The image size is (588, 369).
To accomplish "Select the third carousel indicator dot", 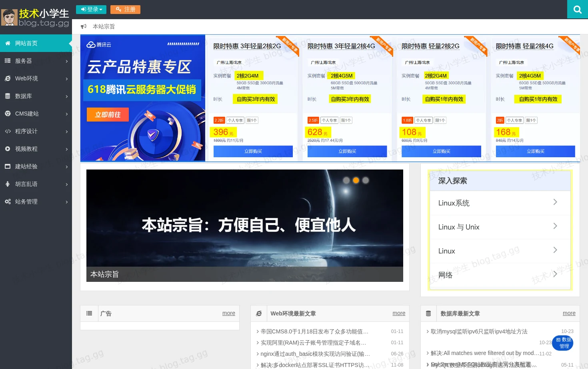I will tap(366, 180).
